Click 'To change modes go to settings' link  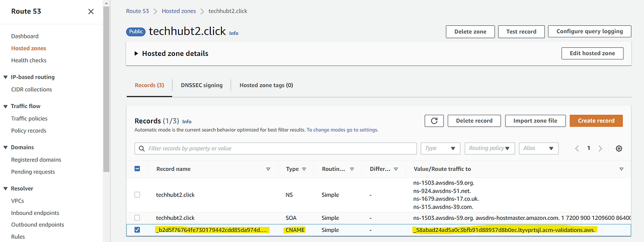click(x=342, y=130)
